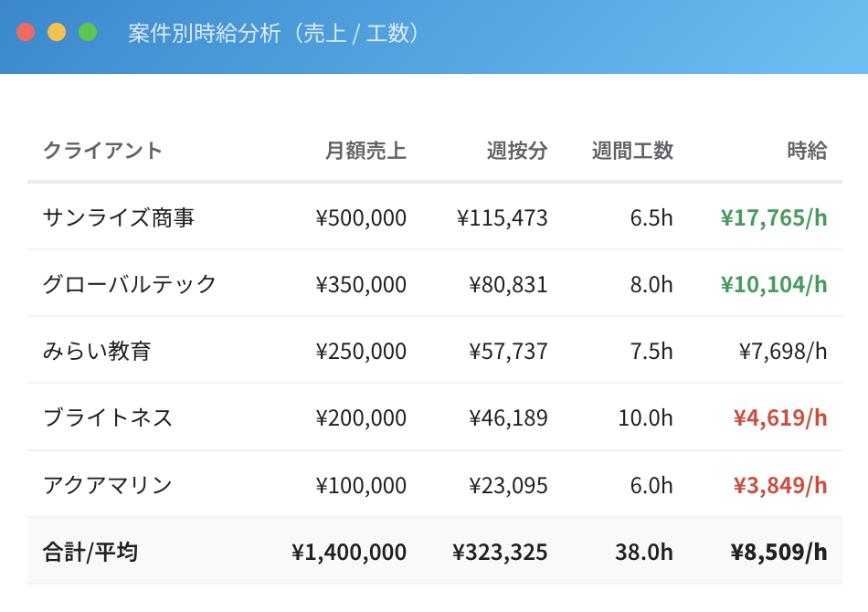Click the red close traffic light button
The image size is (868, 612).
(x=26, y=31)
